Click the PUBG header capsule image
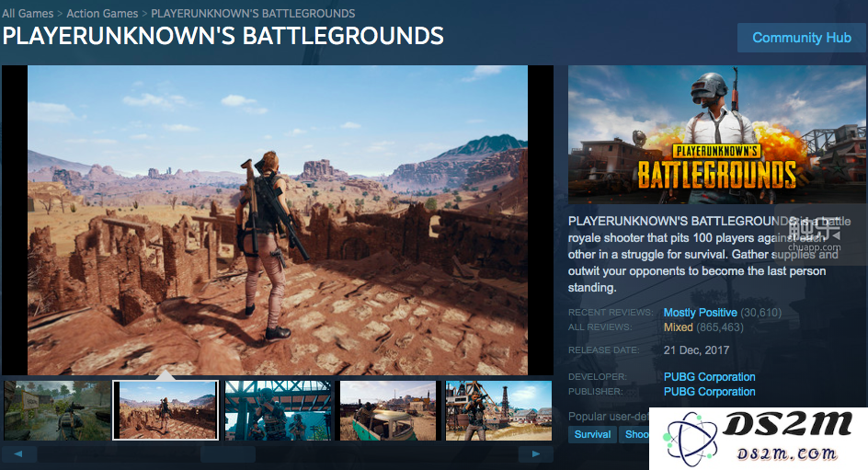The width and height of the screenshot is (868, 470). click(x=717, y=134)
